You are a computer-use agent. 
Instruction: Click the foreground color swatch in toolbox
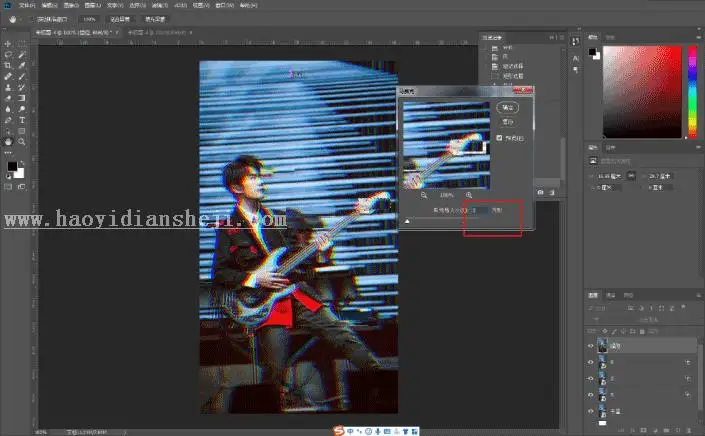pyautogui.click(x=12, y=166)
